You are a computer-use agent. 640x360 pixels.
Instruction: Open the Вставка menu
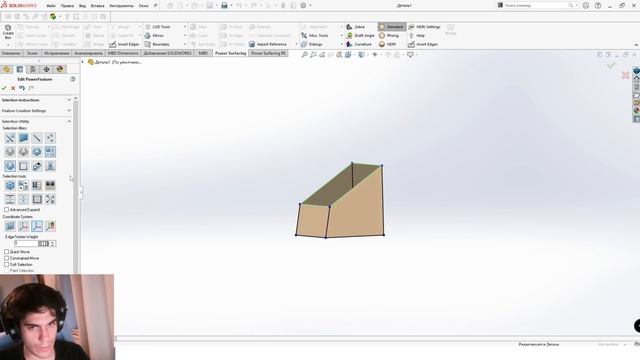(98, 6)
